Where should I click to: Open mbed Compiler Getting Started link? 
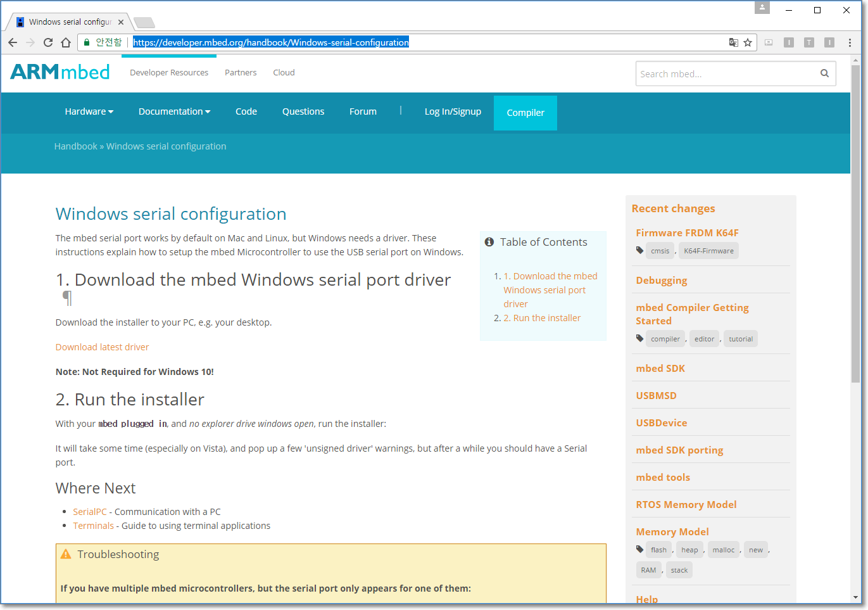click(692, 314)
